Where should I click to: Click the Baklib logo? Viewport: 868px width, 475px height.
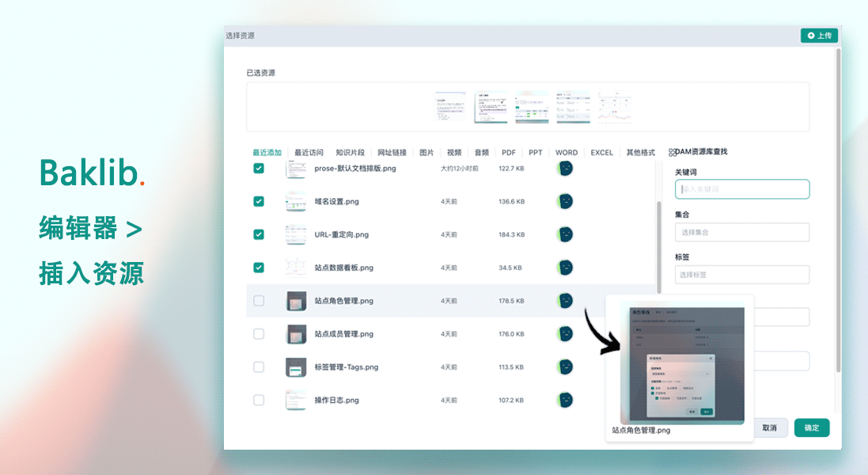coord(89,172)
